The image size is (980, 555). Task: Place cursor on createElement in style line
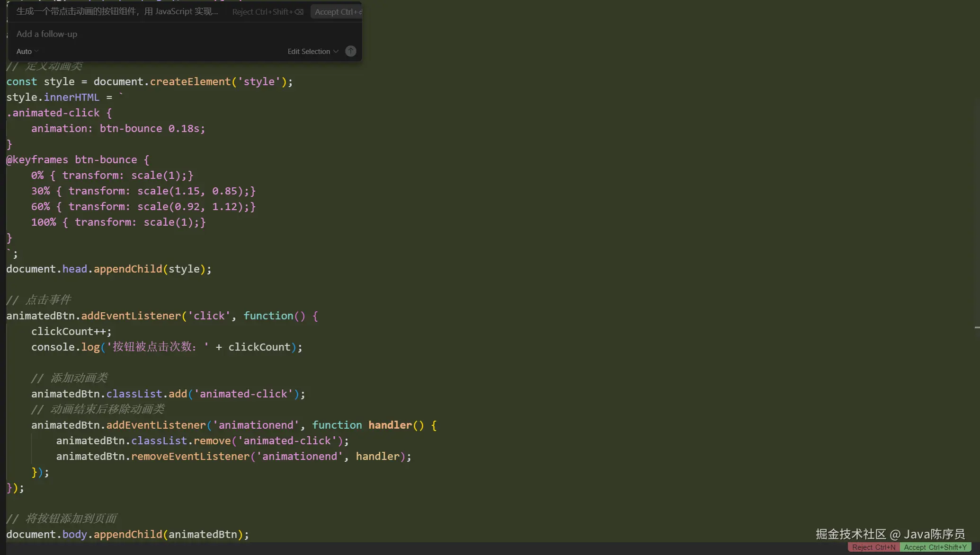pyautogui.click(x=190, y=82)
